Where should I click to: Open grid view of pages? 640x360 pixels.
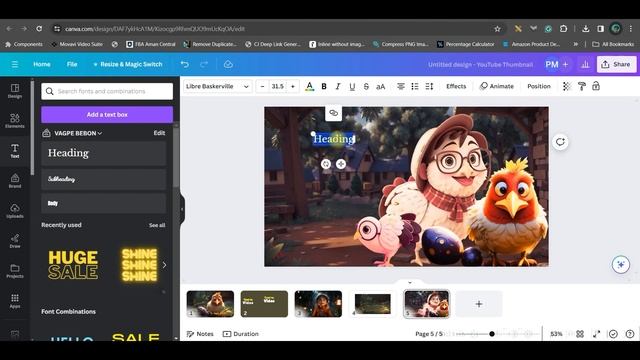[x=580, y=334]
